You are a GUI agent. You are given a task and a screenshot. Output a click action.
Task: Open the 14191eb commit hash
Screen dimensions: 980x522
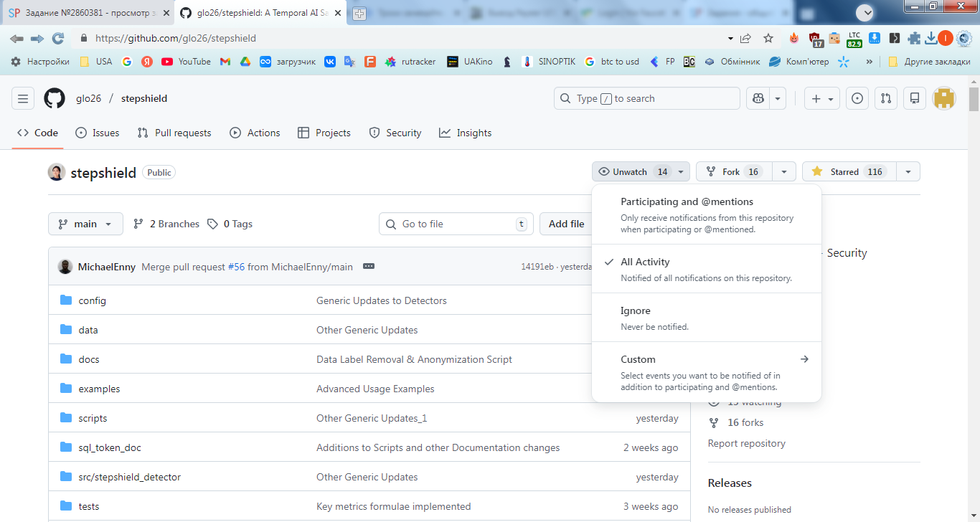[x=537, y=267]
